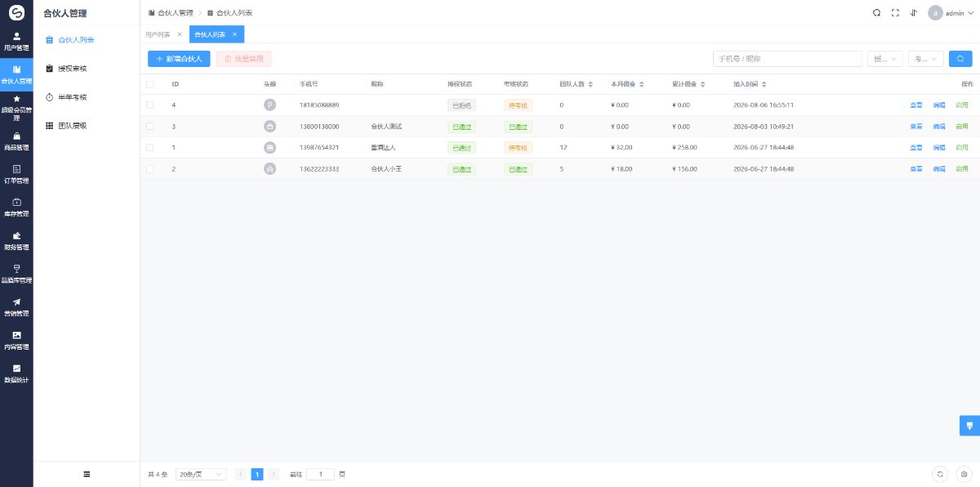Click 编辑 link for 查酒达人 row
Viewport: 980px width, 487px height.
[939, 148]
